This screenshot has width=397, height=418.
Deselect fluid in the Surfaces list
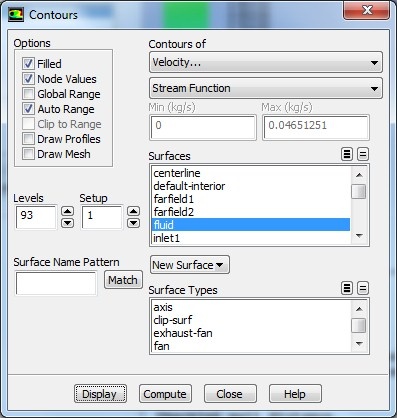[251, 225]
